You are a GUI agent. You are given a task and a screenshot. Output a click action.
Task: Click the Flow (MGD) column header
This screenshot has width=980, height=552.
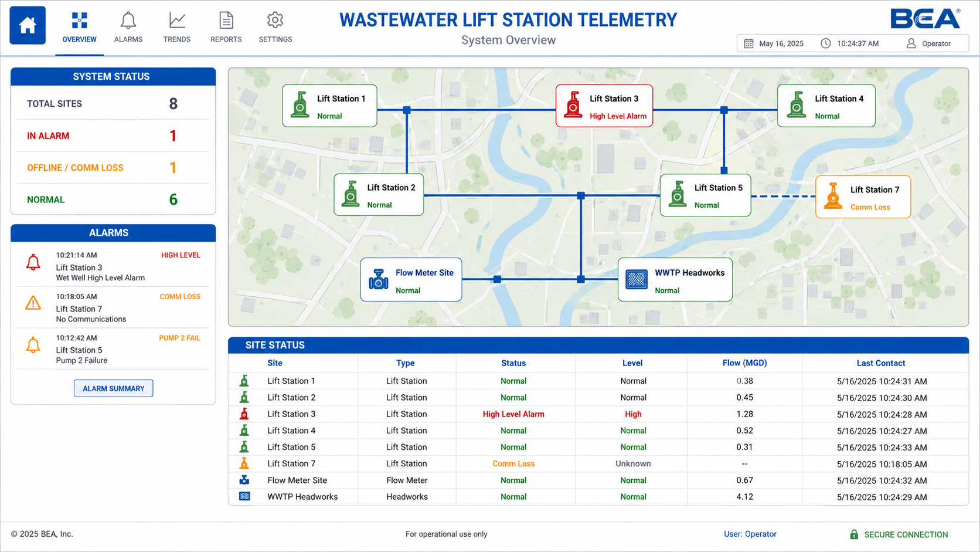point(744,363)
